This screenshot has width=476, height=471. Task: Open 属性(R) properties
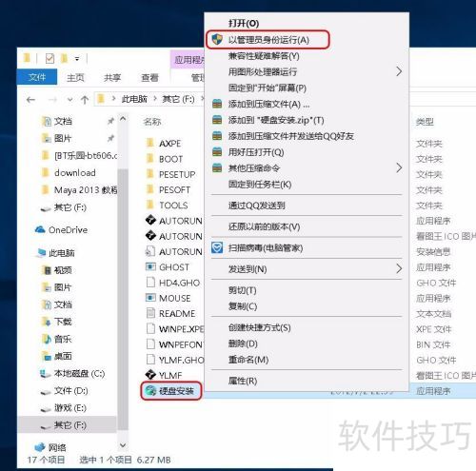[x=243, y=381]
